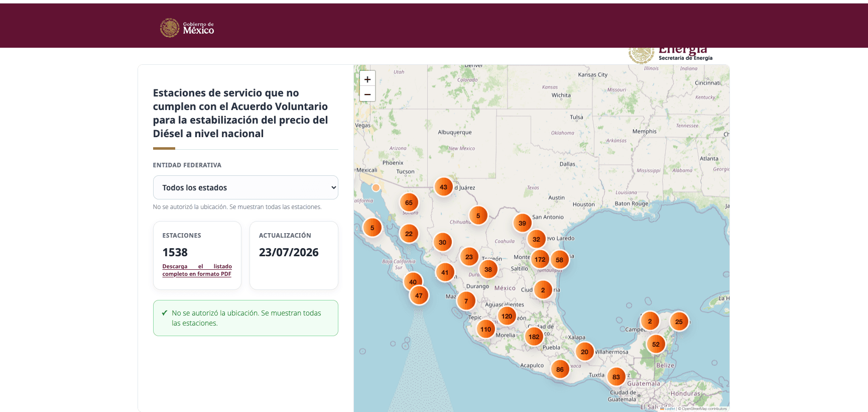Expand the 52 station cluster near Belize

pos(656,344)
